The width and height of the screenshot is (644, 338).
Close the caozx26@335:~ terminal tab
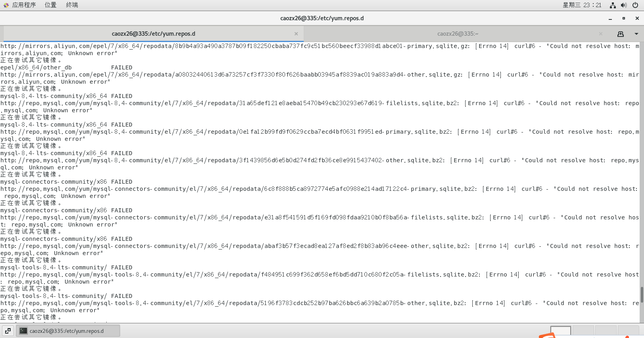tap(601, 34)
